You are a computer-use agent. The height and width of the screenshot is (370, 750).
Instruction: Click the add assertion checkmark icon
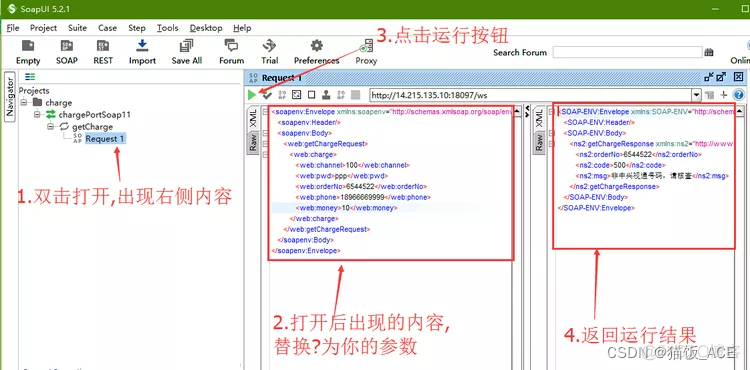click(267, 95)
